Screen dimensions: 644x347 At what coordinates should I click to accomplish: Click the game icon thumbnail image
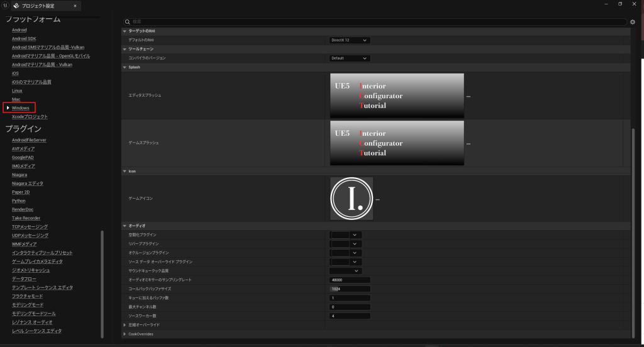coord(352,199)
